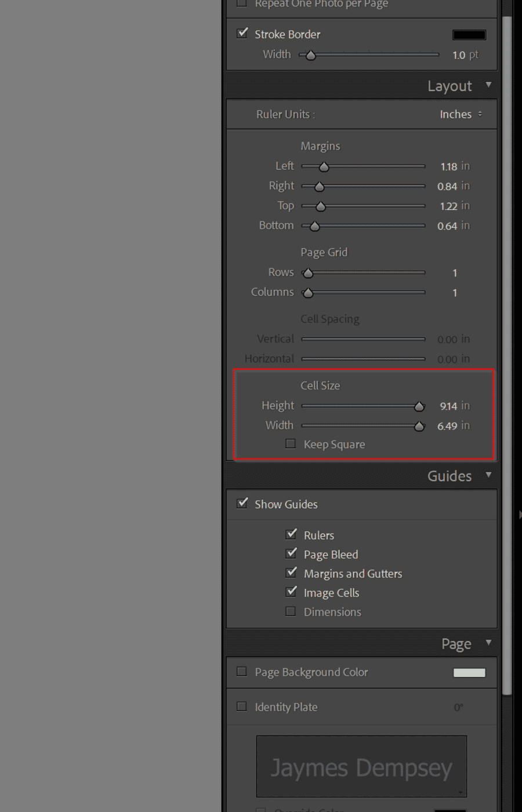Click the Columns slider handle
The height and width of the screenshot is (812, 522).
coord(308,293)
